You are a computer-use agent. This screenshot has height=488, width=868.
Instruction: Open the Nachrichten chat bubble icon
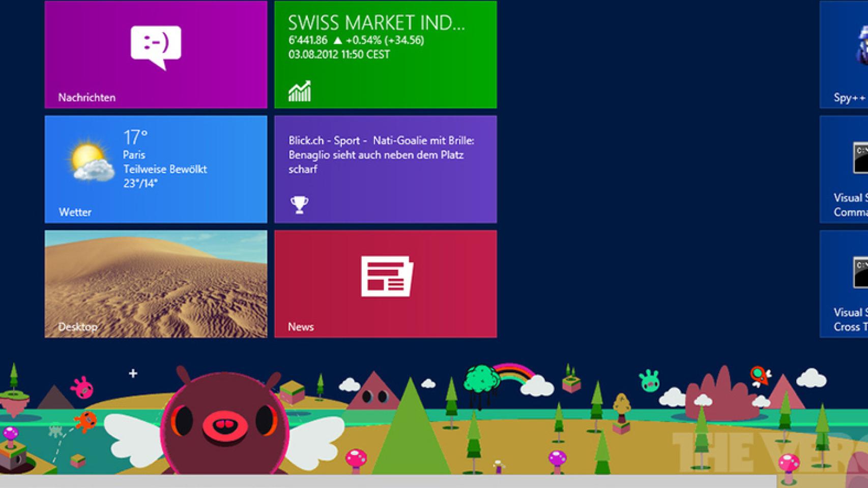156,47
